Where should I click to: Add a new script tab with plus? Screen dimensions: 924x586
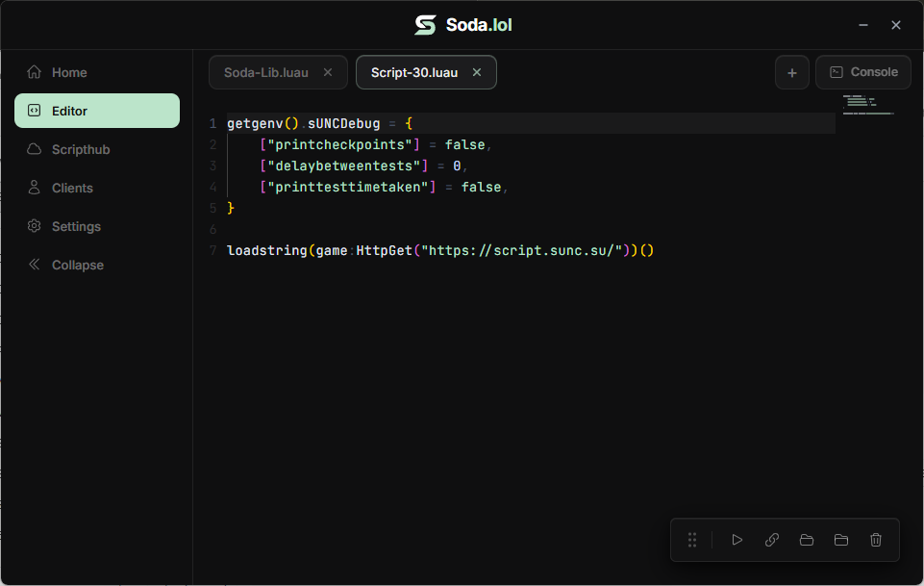coord(792,72)
